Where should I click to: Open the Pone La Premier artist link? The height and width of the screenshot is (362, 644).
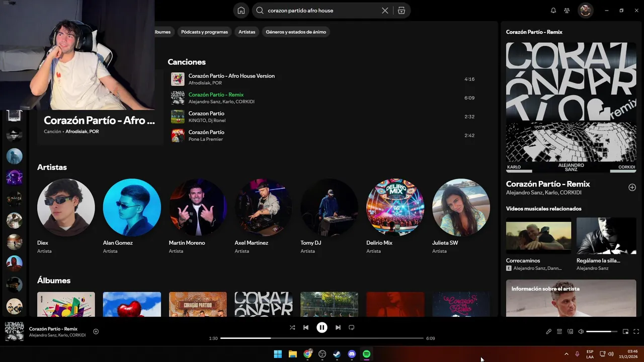tap(206, 139)
